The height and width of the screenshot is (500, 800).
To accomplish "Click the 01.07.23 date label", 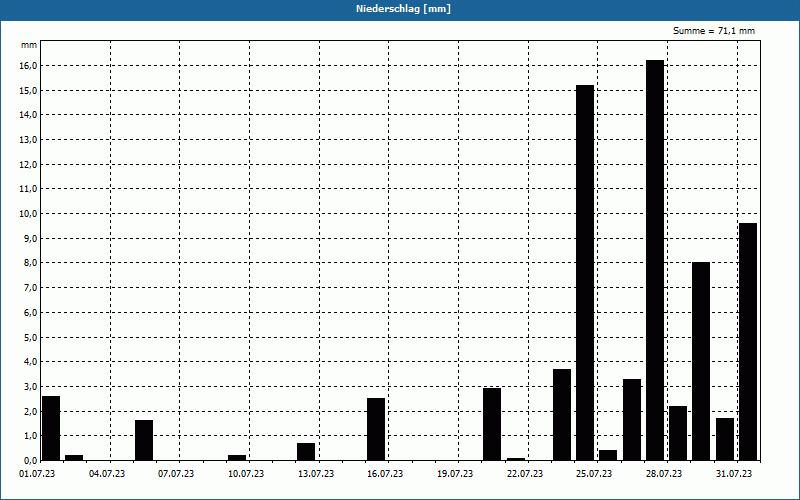I will pos(37,474).
